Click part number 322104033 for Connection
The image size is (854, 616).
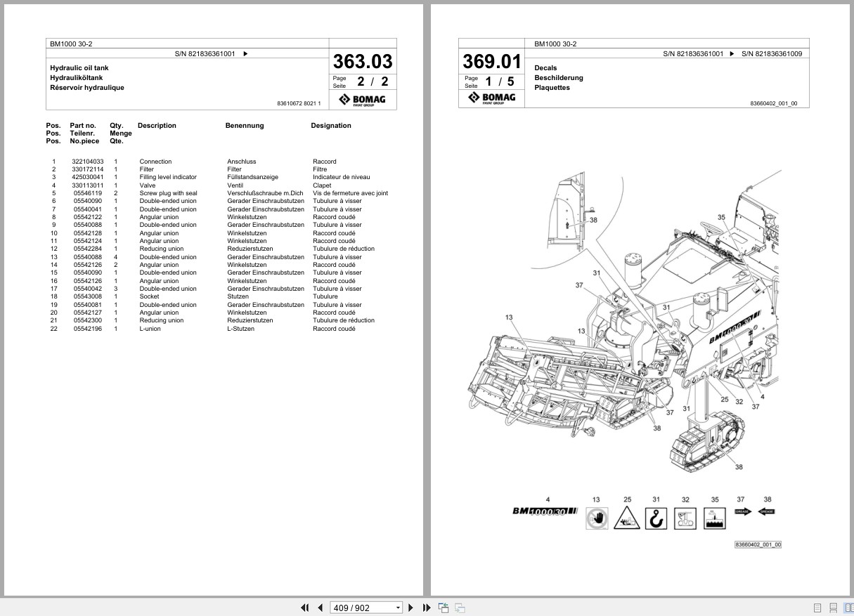87,162
